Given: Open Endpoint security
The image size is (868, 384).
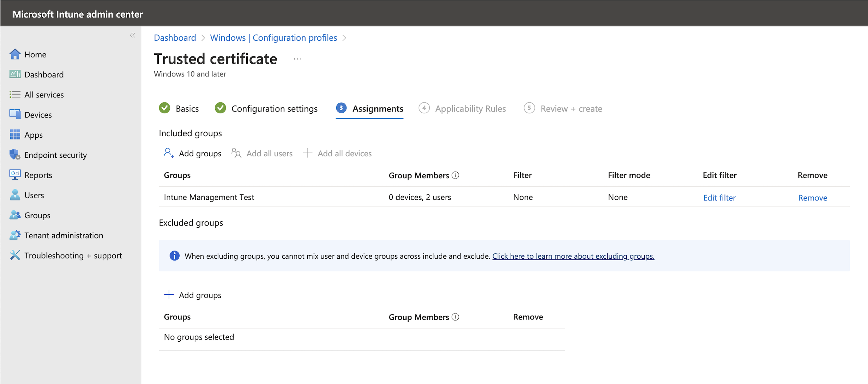Looking at the screenshot, I should [x=56, y=155].
